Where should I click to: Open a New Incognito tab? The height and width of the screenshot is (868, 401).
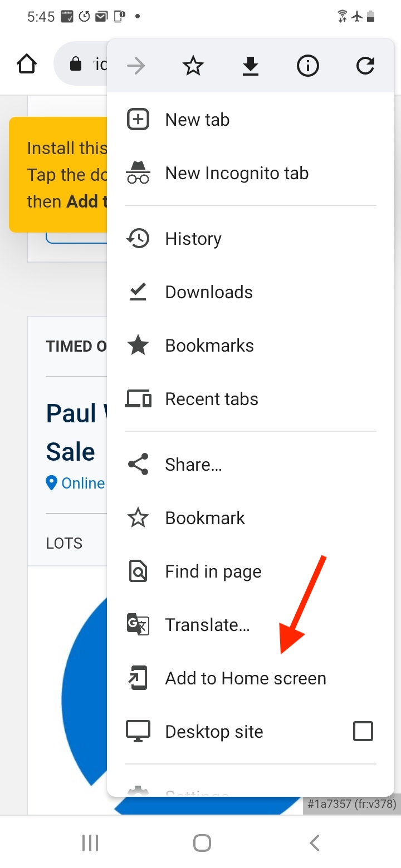click(x=236, y=173)
